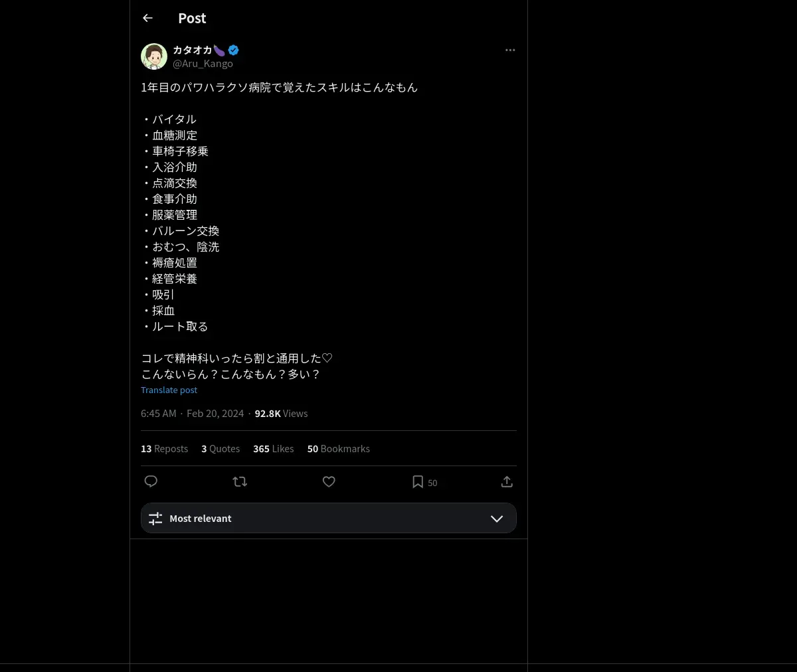
Task: View the 13 Reposts list
Action: (x=164, y=449)
